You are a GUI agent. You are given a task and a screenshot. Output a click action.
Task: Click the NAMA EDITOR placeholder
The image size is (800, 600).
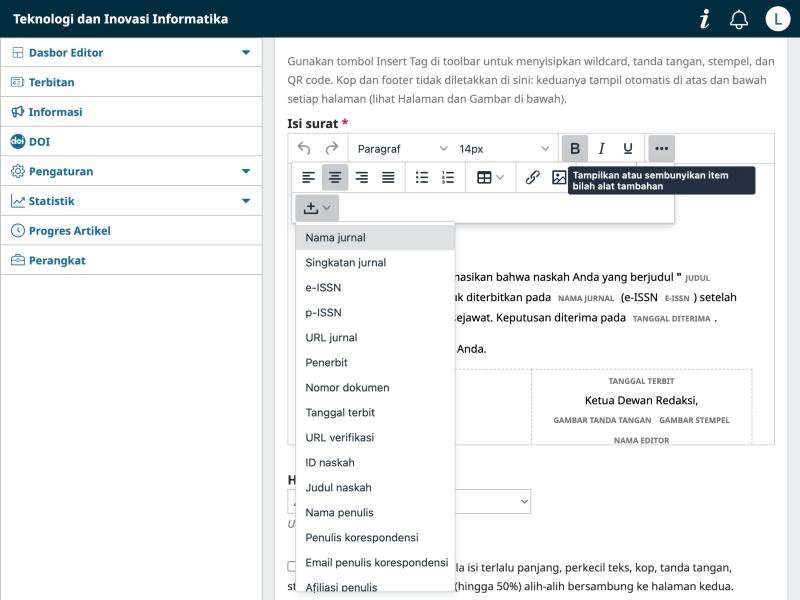click(641, 440)
